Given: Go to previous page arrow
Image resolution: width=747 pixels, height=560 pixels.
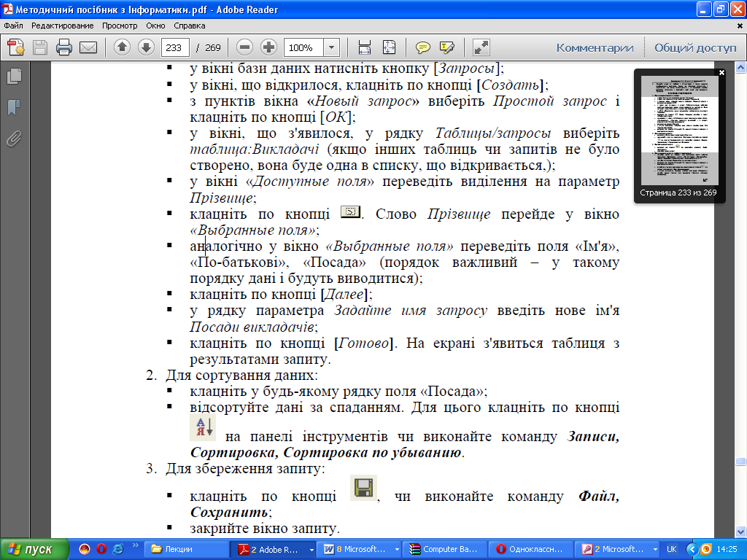Looking at the screenshot, I should 122,47.
